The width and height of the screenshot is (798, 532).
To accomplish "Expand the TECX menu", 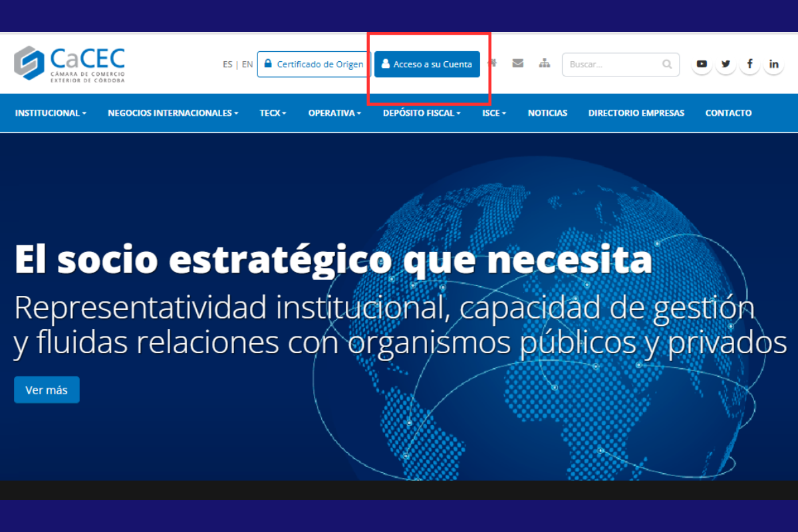I will click(x=273, y=113).
